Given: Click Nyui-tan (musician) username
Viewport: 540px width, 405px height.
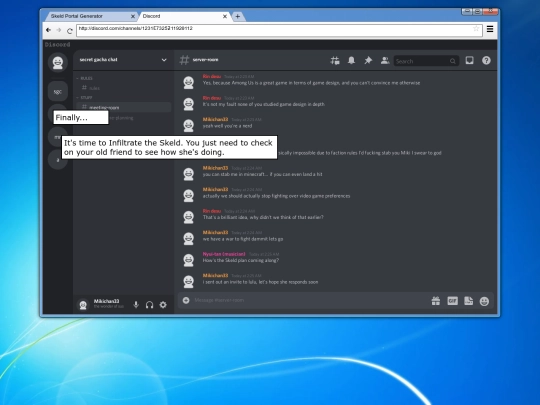Looking at the screenshot, I should (224, 254).
